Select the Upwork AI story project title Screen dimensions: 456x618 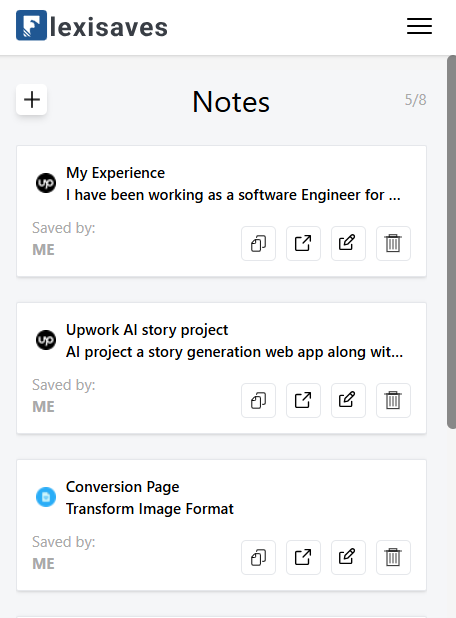click(147, 330)
